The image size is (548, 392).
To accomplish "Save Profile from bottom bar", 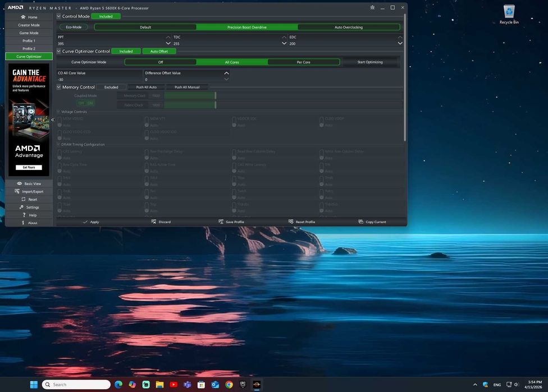I will [231, 222].
